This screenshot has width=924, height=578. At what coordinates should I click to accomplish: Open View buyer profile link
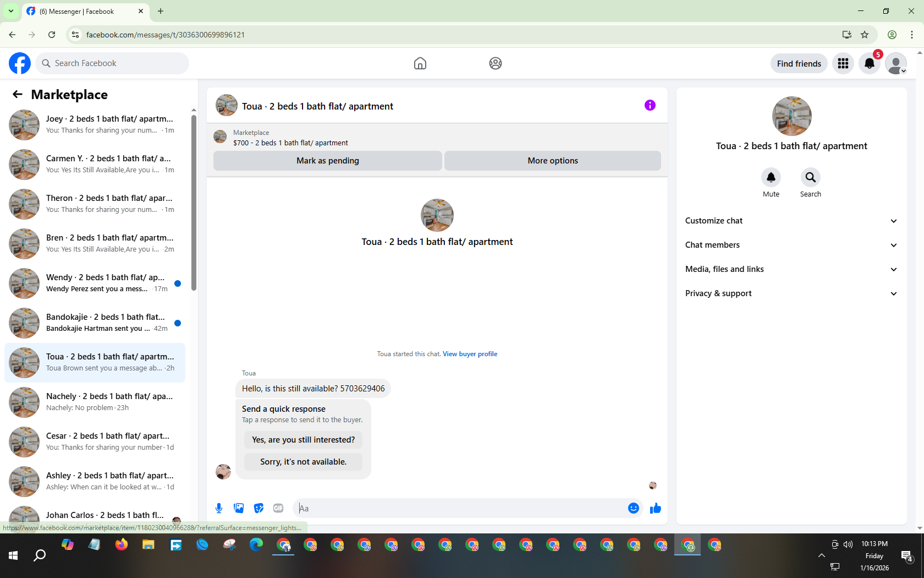tap(470, 354)
